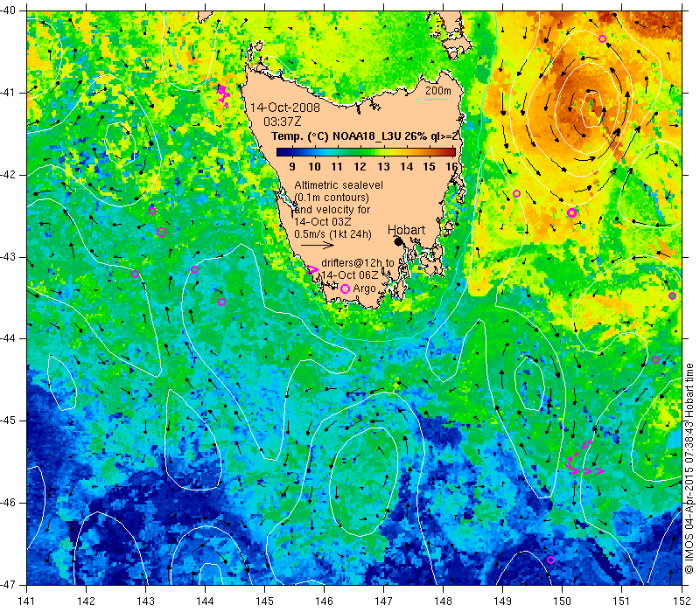The width and height of the screenshot is (700, 612).
Task: Select Argo float marker near 43.5S 151.8E
Action: [x=672, y=296]
